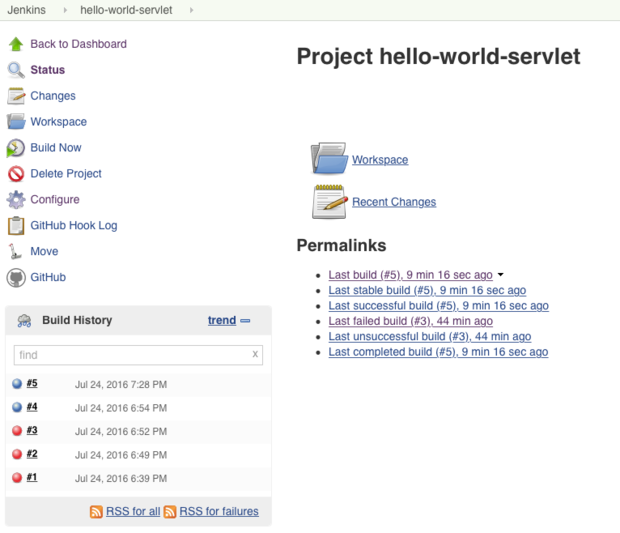Open the Recent Changes link
Viewport: 620px width, 533px height.
click(394, 202)
